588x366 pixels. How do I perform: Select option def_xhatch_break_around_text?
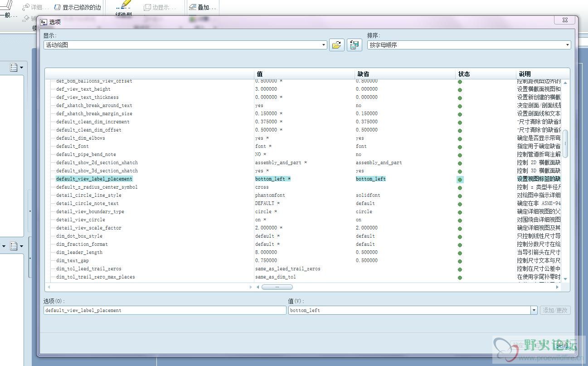(94, 106)
